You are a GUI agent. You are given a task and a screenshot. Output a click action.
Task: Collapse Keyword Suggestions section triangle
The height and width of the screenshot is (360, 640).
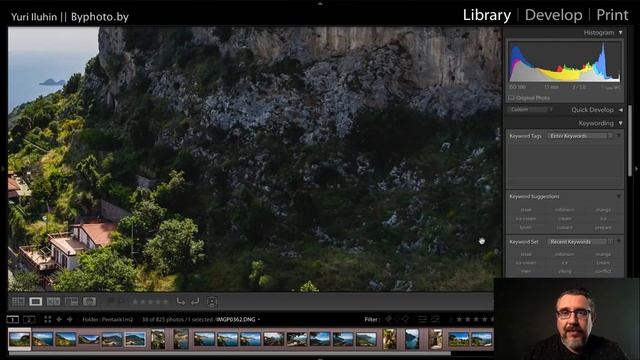click(619, 196)
